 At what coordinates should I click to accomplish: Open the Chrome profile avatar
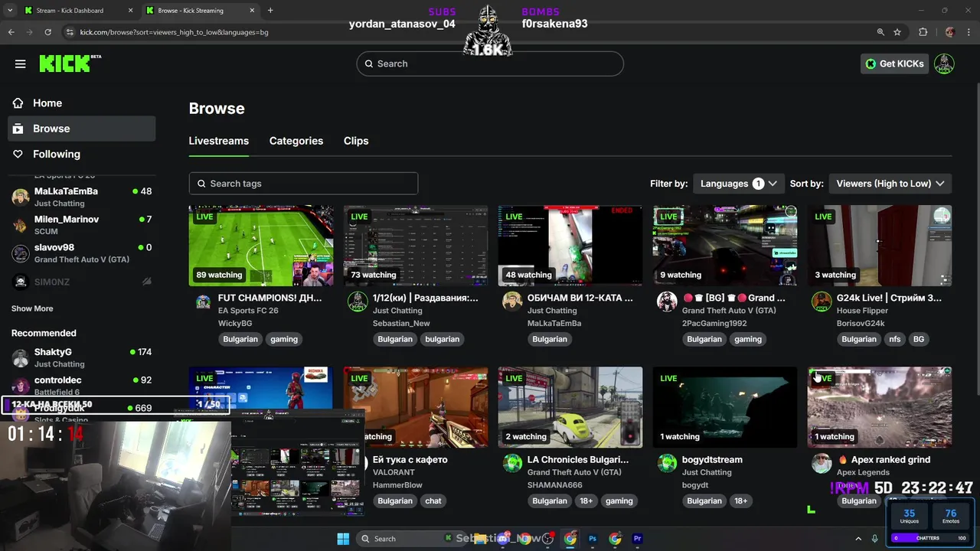click(950, 32)
